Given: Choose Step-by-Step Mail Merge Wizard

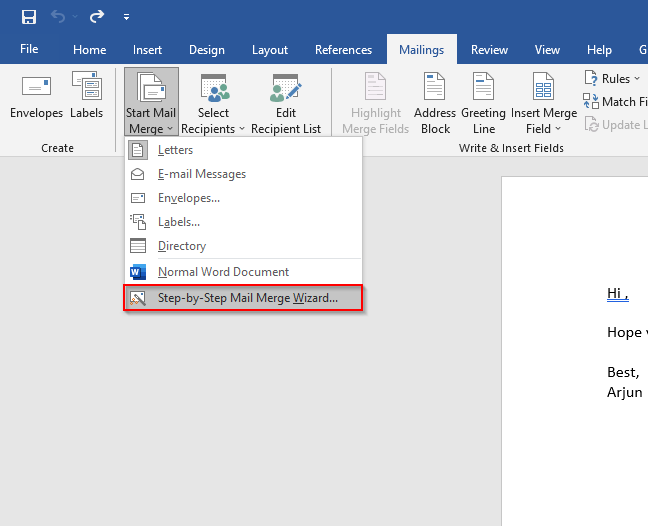Looking at the screenshot, I should [243, 298].
